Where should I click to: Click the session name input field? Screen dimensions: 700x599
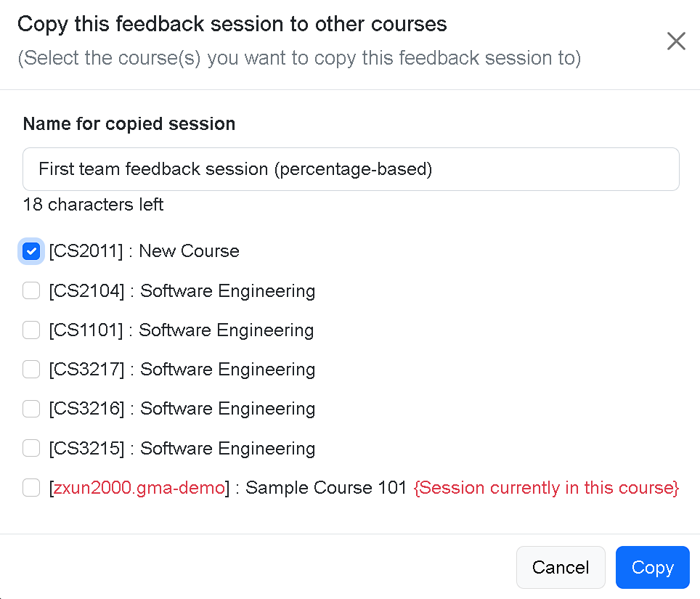(x=351, y=168)
